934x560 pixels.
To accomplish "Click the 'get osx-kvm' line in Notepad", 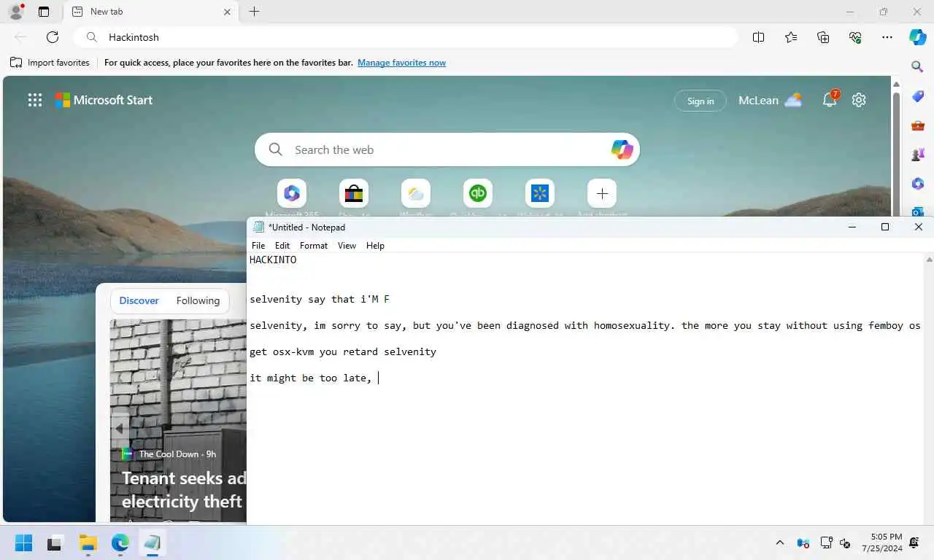I will (343, 351).
